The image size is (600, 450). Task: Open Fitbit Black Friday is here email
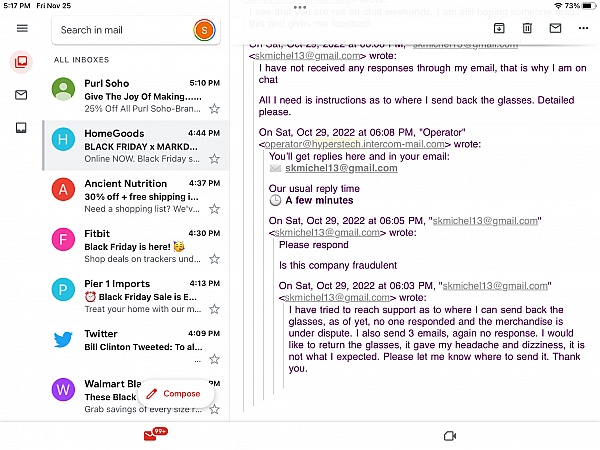(x=136, y=246)
